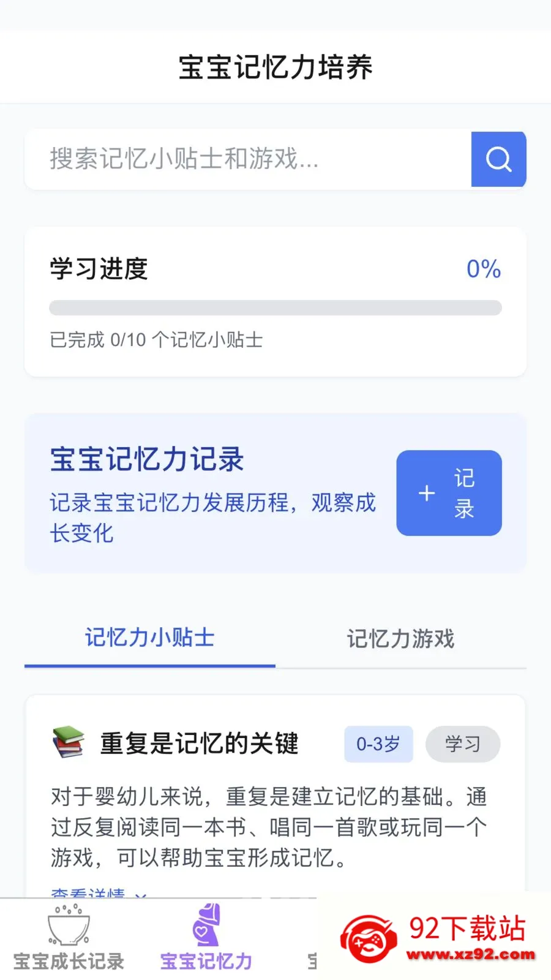This screenshot has width=551, height=980.
Task: Click the 宝宝记忆力培养 page title
Action: point(275,67)
